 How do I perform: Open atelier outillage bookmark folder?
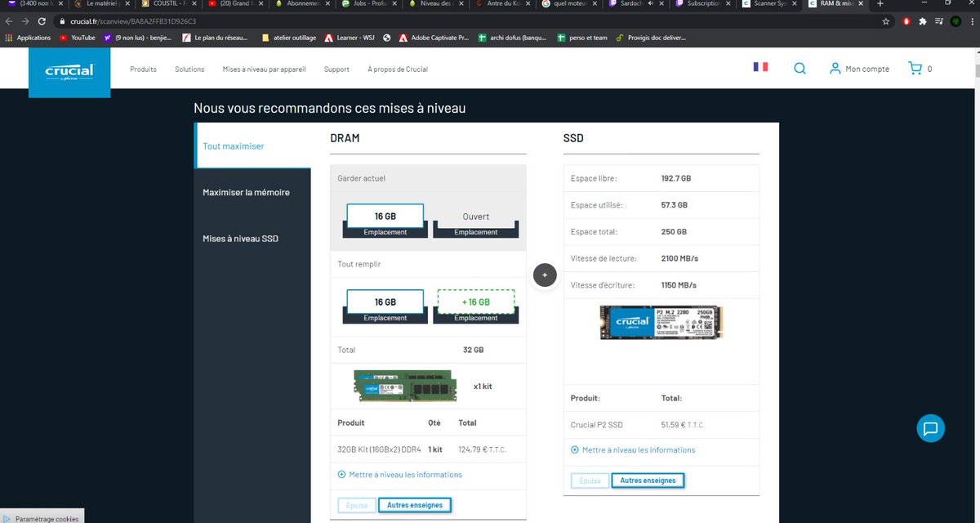click(x=291, y=38)
